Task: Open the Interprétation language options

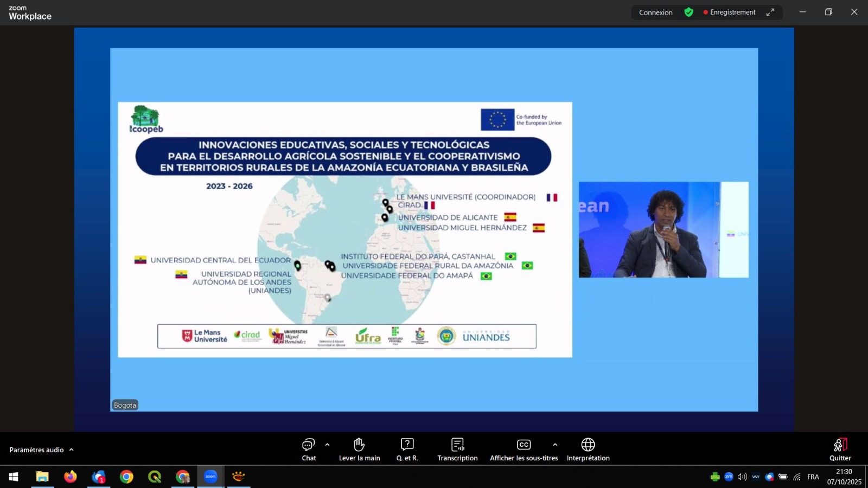Action: (588, 450)
